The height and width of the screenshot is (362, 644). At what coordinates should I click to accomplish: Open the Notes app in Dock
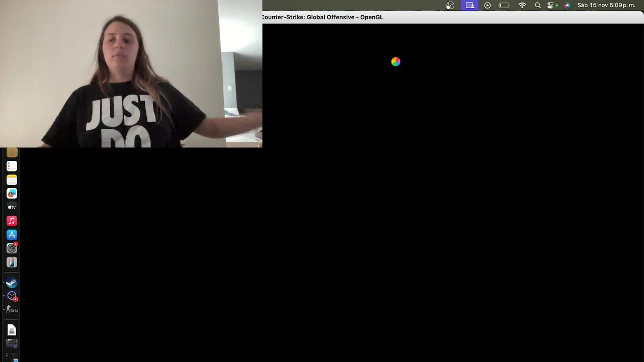click(12, 179)
